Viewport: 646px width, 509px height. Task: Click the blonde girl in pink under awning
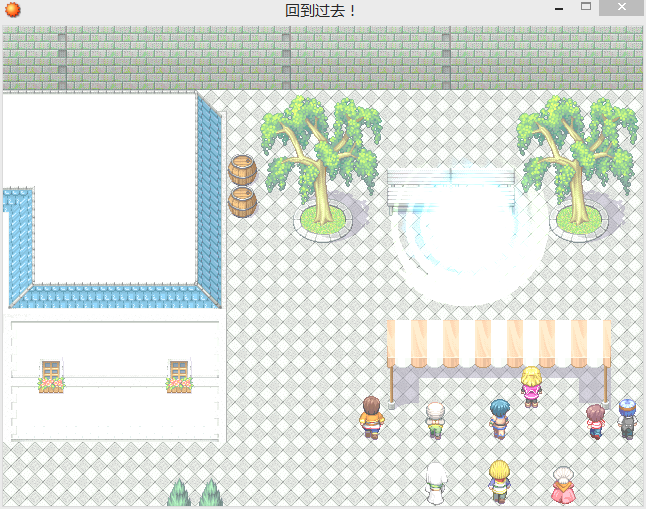click(531, 387)
